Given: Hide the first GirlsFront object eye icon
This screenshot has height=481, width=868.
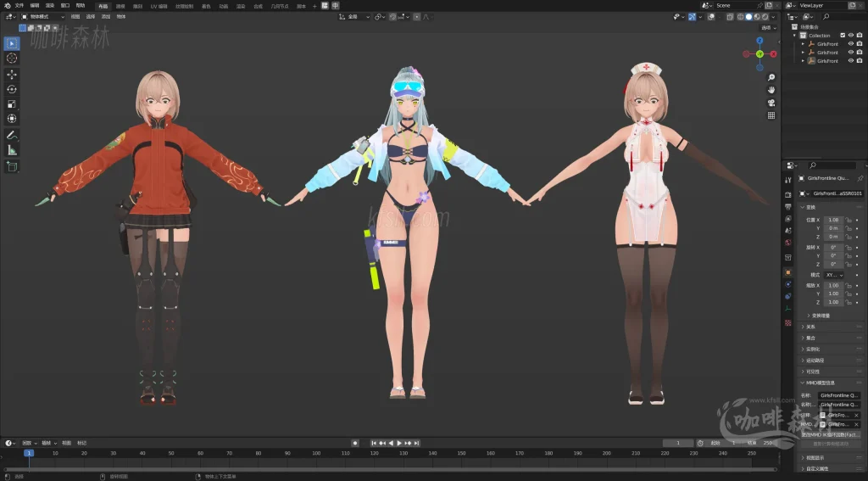Looking at the screenshot, I should pyautogui.click(x=851, y=44).
